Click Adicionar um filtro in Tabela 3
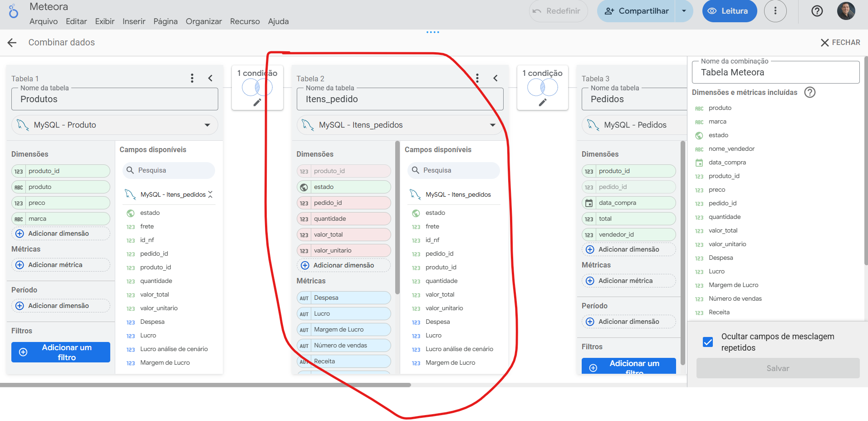The width and height of the screenshot is (868, 421). coord(628,366)
